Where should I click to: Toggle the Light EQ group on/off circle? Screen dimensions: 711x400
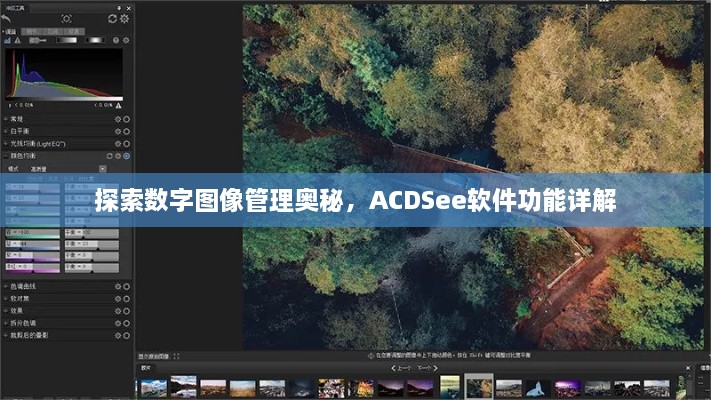[x=127, y=144]
